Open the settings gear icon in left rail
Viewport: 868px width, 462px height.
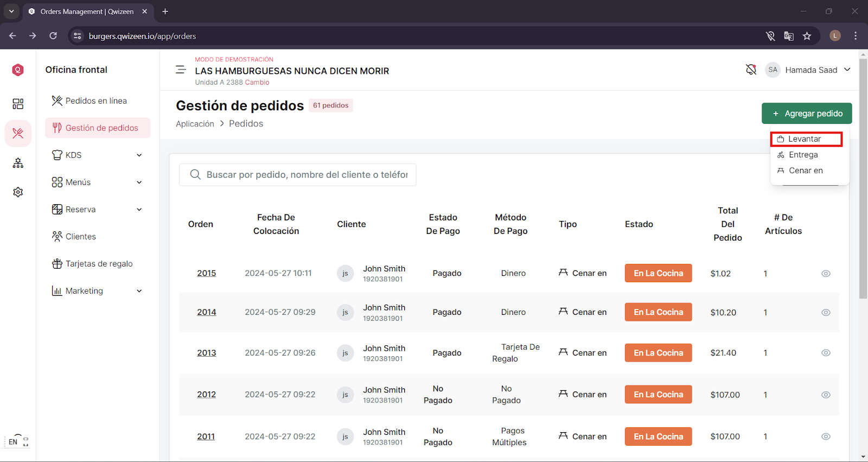(18, 192)
